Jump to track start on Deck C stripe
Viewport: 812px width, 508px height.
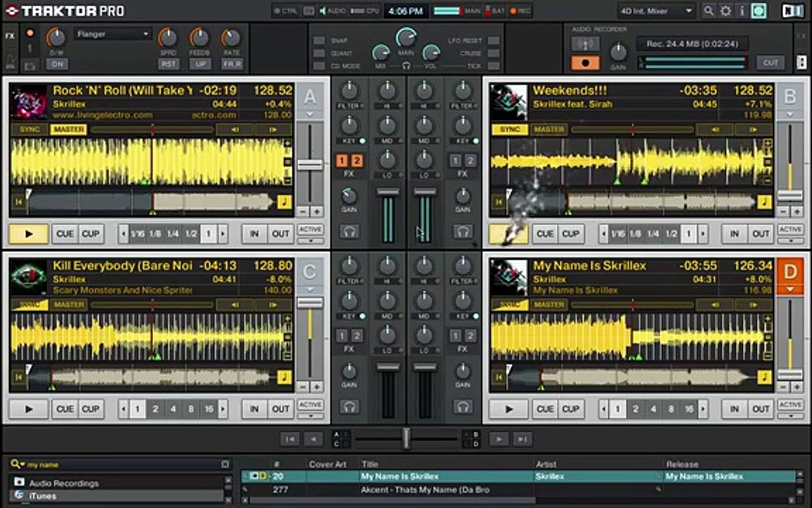(x=18, y=377)
